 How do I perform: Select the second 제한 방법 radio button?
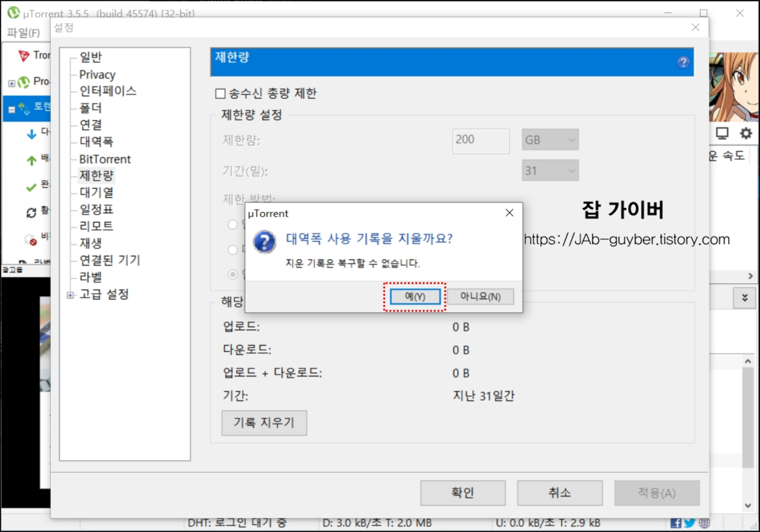pyautogui.click(x=233, y=250)
